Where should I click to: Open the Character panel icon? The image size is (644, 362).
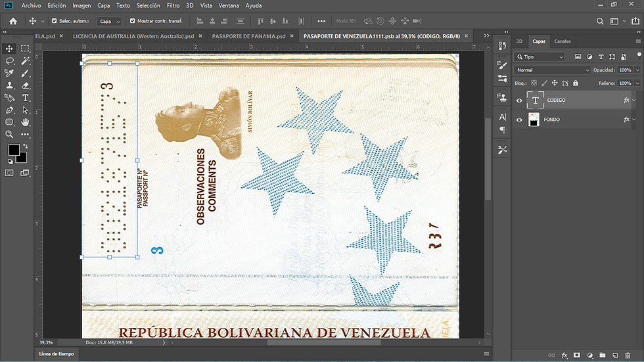[x=502, y=117]
